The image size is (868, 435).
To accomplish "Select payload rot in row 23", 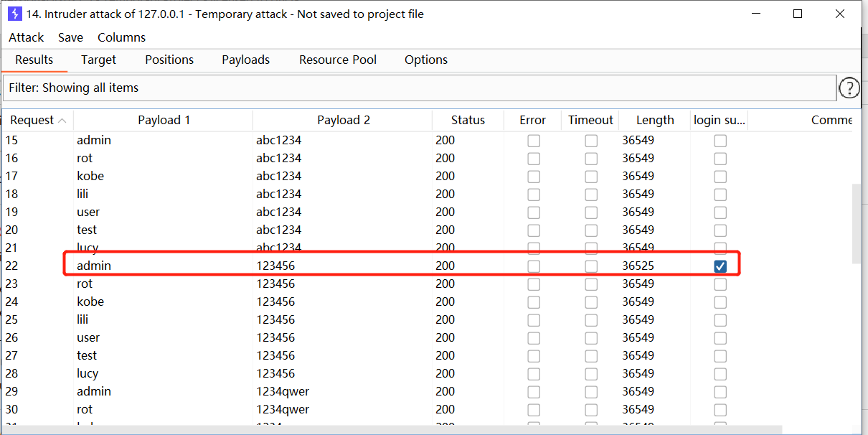I will point(85,284).
